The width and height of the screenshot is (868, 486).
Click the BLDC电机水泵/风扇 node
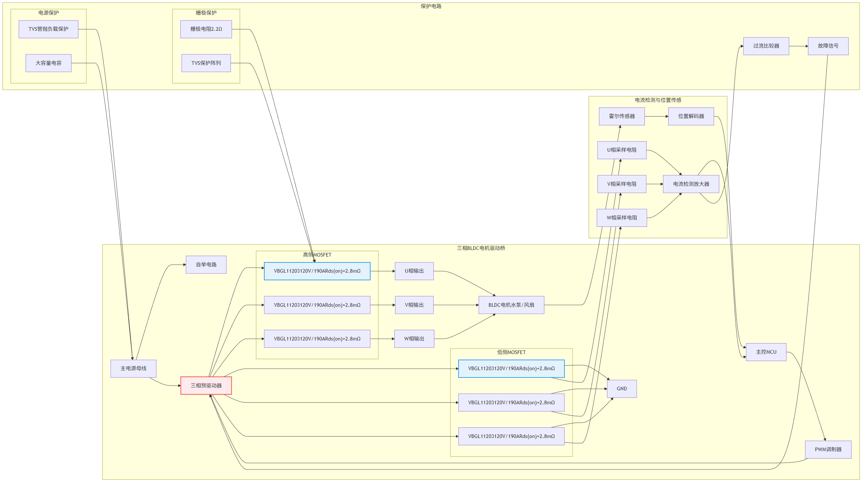pos(511,305)
